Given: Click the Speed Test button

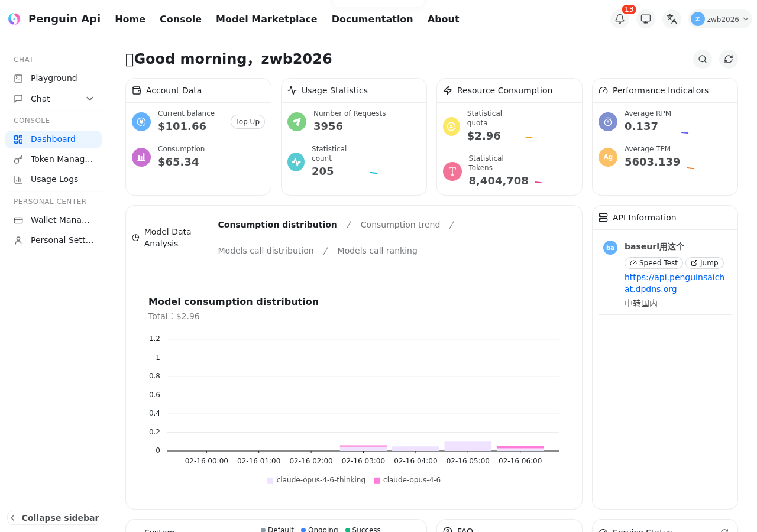Looking at the screenshot, I should coord(654,263).
